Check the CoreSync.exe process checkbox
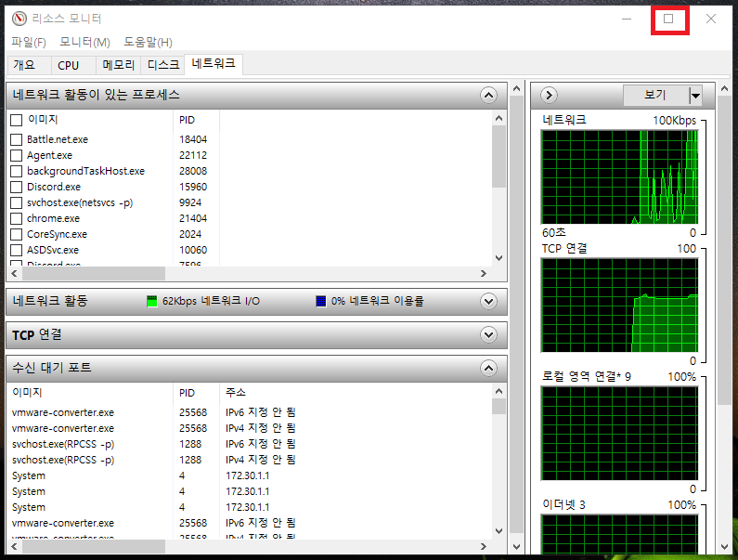 coord(17,235)
